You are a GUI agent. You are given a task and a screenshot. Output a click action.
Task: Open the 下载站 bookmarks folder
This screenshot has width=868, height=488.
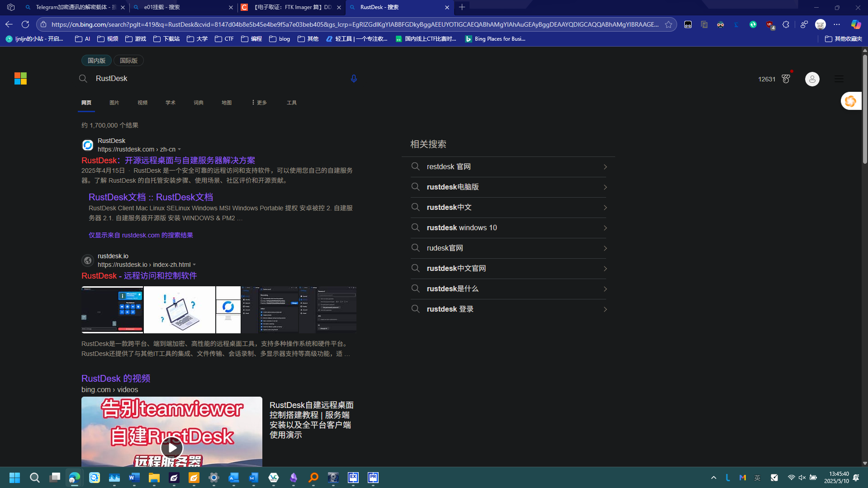pos(166,39)
